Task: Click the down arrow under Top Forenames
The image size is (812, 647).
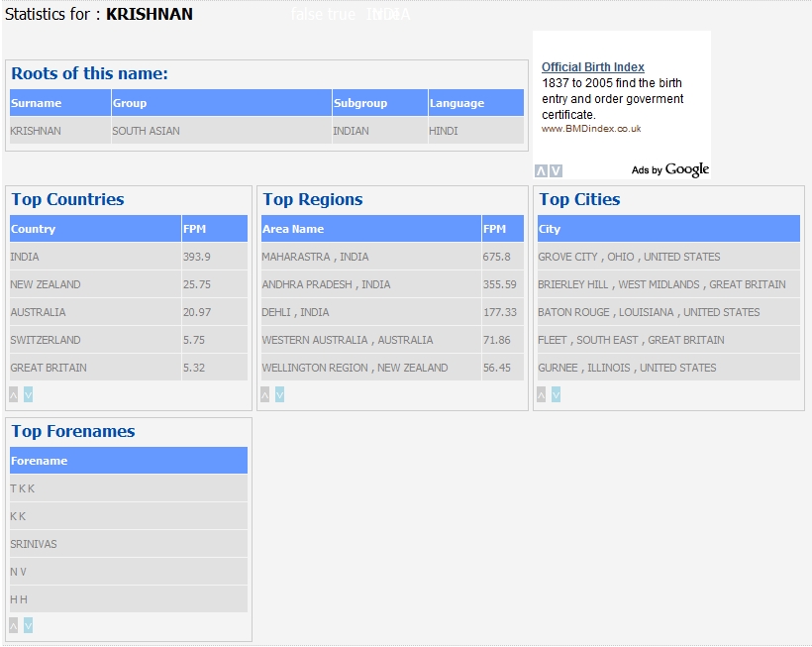Action: click(x=29, y=625)
